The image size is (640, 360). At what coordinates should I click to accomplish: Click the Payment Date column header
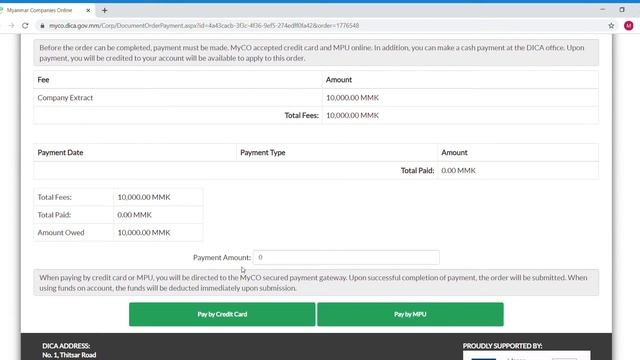(x=60, y=153)
